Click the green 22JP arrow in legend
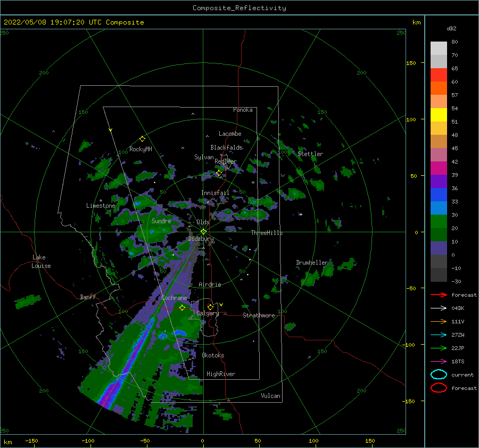 click(x=439, y=348)
